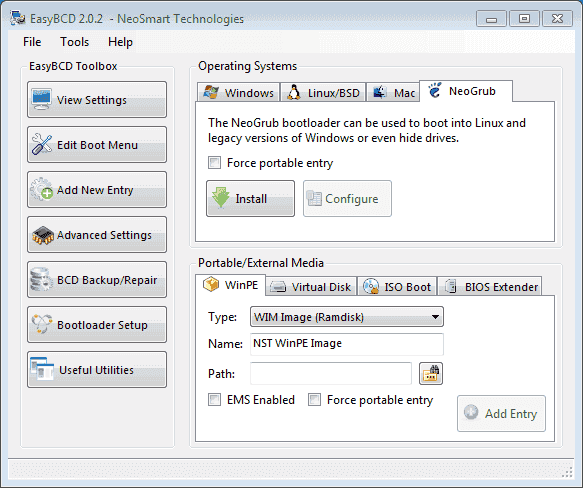Screen dimensions: 583x488
Task: Click Edit Boot Menu tools icon
Action: point(42,144)
